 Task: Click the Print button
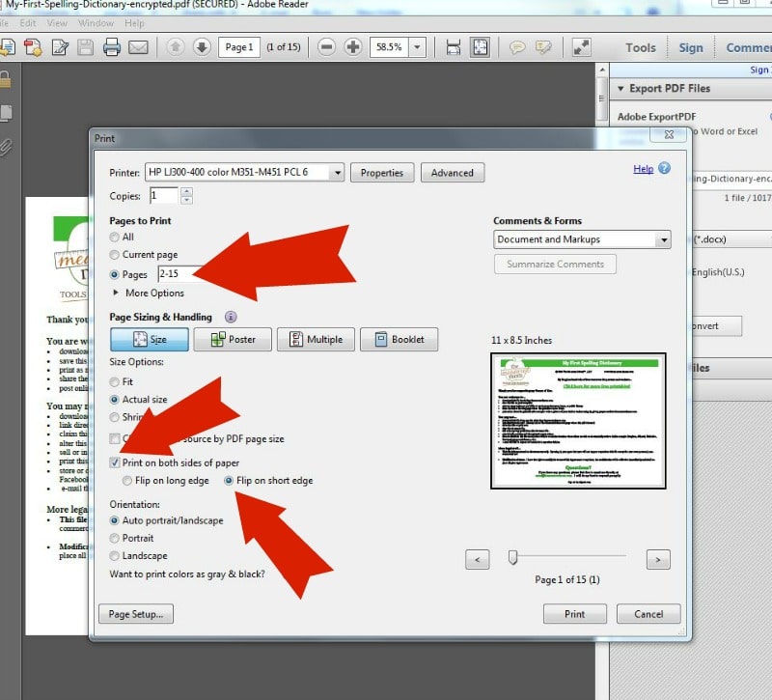(574, 614)
